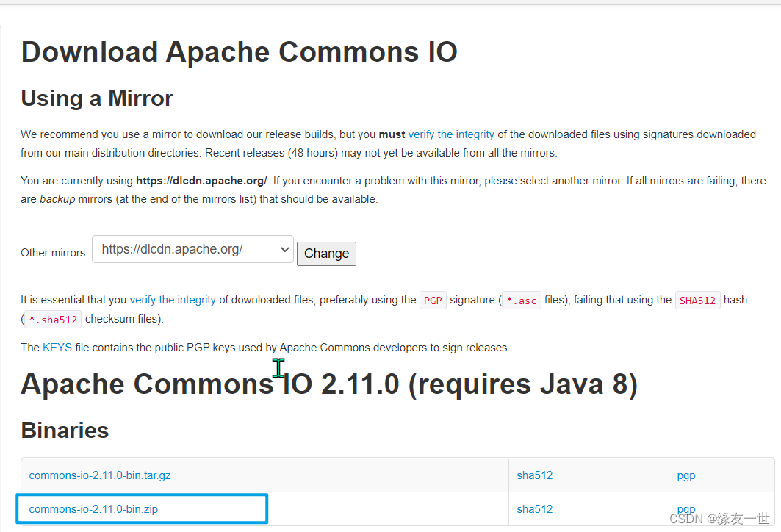Viewport: 781px width, 532px height.
Task: Download commons-io-2.11.0-bin.tar.gz
Action: (100, 475)
